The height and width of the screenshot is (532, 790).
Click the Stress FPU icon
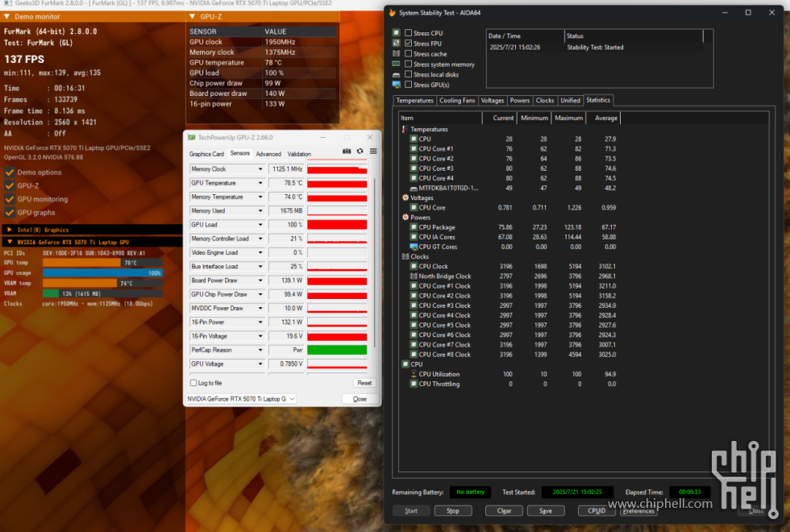397,44
